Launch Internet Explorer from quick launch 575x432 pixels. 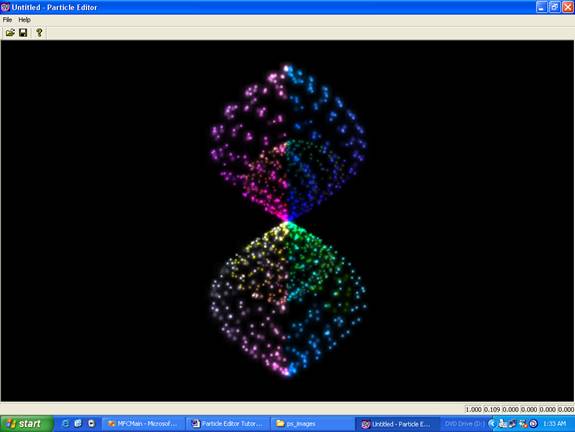66,424
